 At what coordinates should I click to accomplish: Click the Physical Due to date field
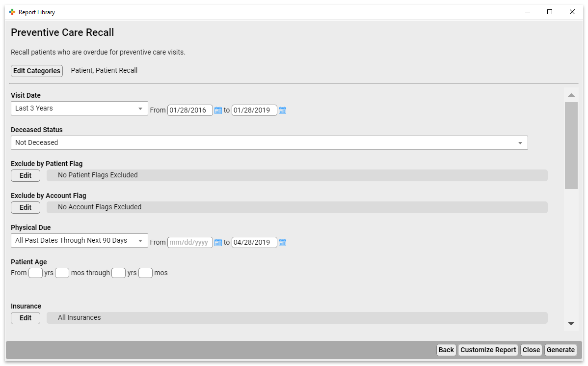pyautogui.click(x=254, y=243)
